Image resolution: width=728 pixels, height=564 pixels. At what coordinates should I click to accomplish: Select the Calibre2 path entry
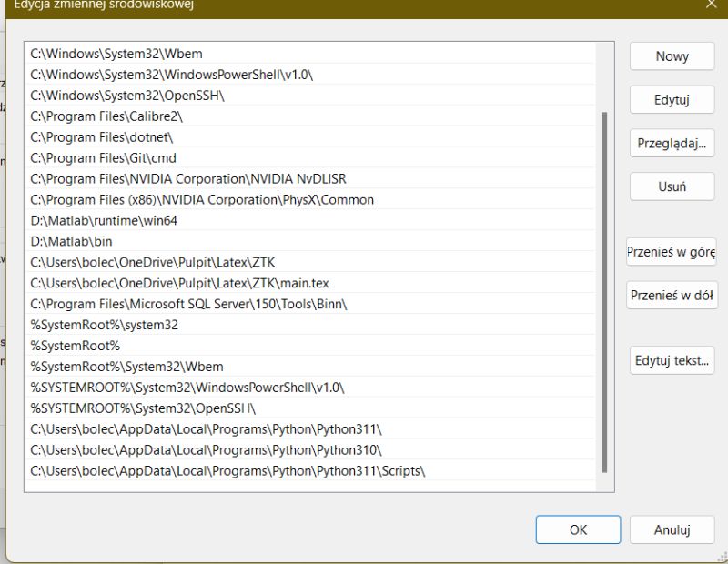click(310, 116)
